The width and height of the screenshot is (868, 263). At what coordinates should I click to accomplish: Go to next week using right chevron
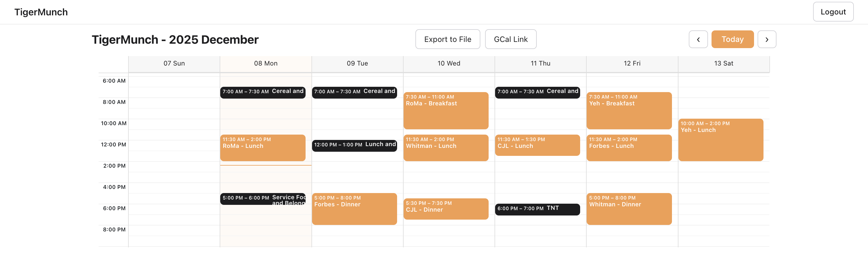click(766, 39)
